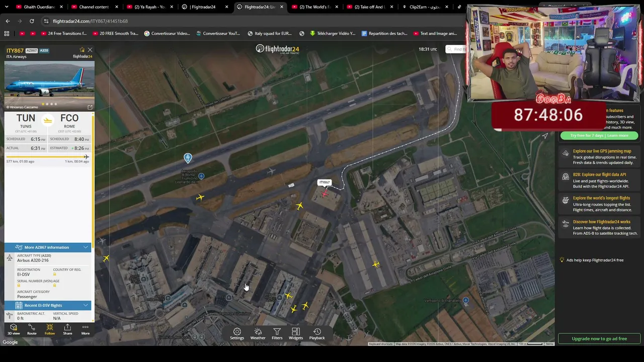644x362 pixels.
Task: Open the Text and Image ani... bookmark
Action: pyautogui.click(x=435, y=34)
